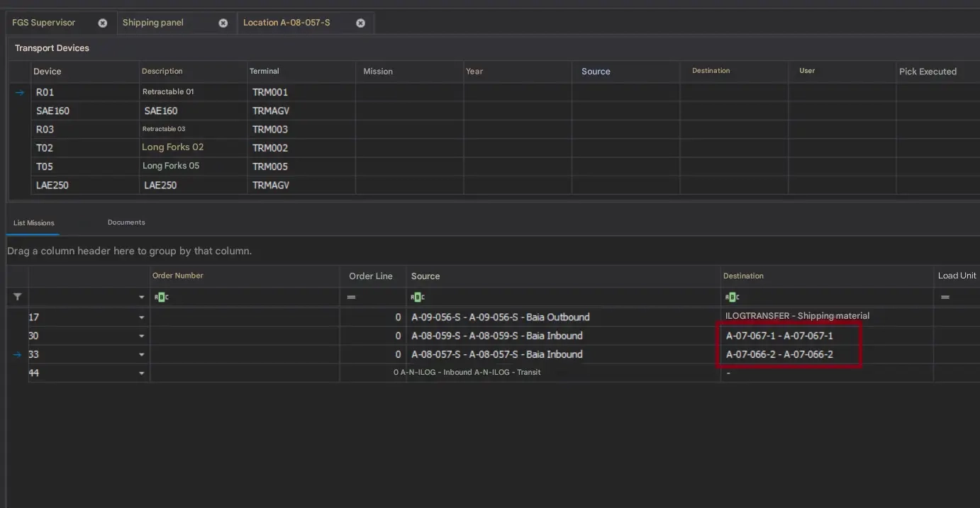Screen dimensions: 980x508
Task: Select the List Missions tab
Action: 32,222
